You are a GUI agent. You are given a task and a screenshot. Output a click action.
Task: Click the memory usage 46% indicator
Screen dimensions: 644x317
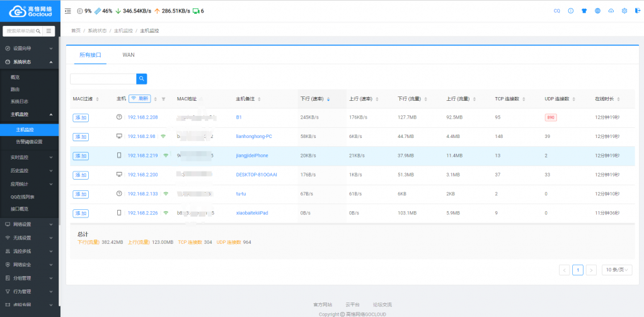103,11
